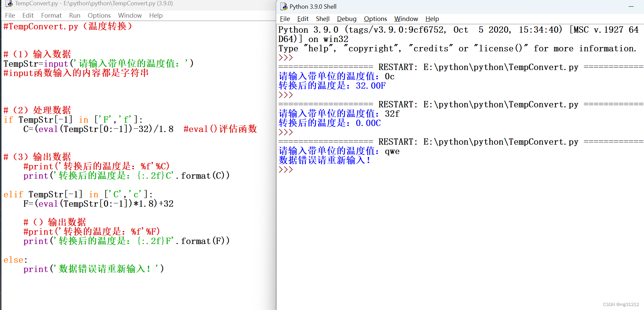
Task: Open Help menu in Python Shell
Action: coord(432,19)
